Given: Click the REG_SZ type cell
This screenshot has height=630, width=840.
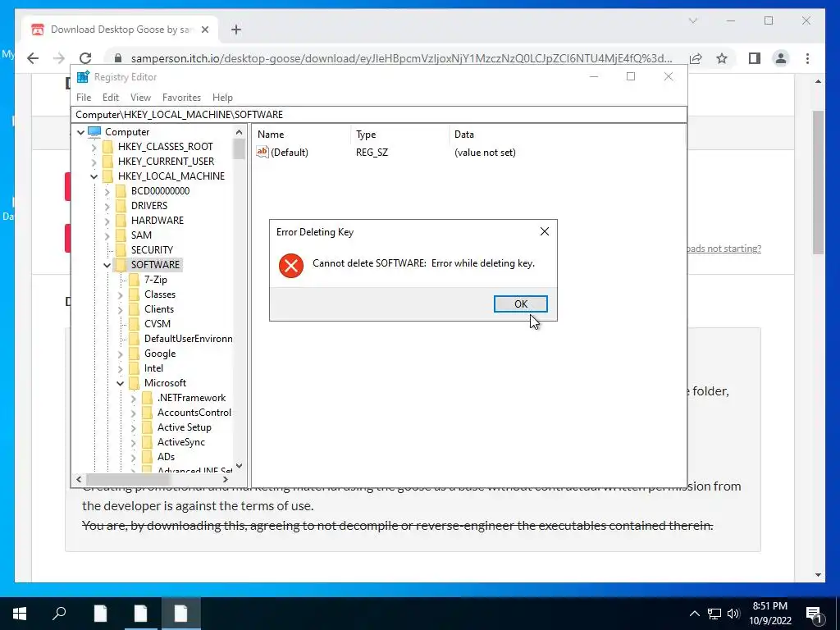Looking at the screenshot, I should click(x=372, y=152).
